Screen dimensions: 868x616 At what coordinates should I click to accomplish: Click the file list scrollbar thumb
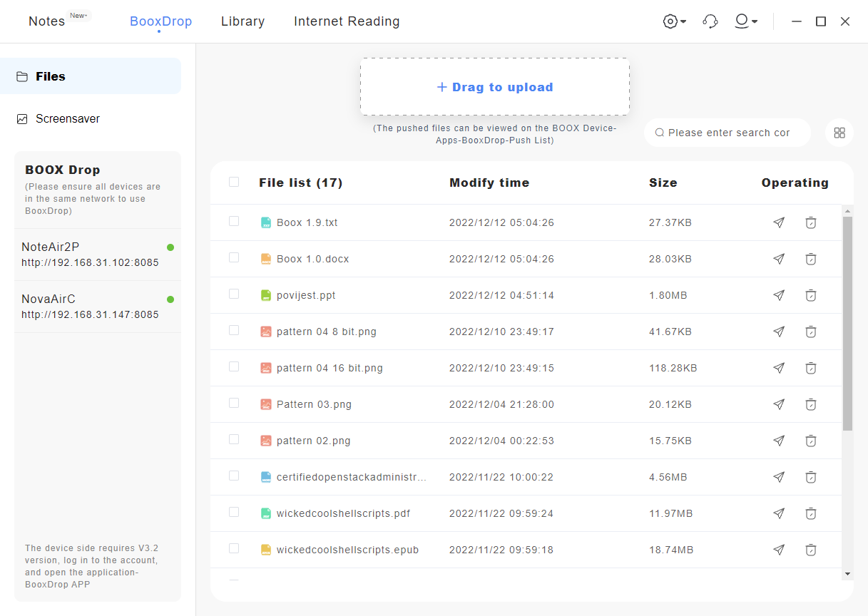click(x=847, y=323)
